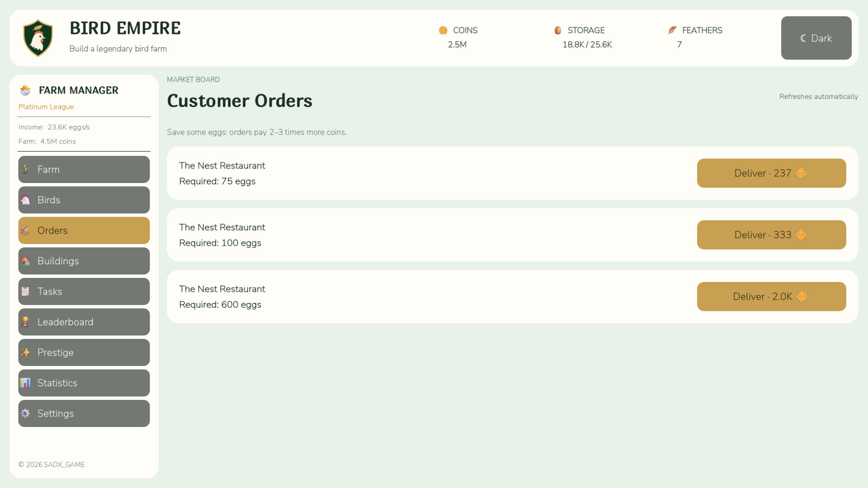Click the clipboard icon on Tasks

(25, 291)
